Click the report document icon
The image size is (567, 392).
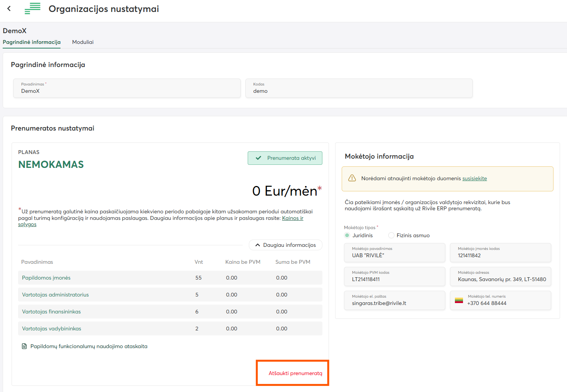pyautogui.click(x=24, y=346)
